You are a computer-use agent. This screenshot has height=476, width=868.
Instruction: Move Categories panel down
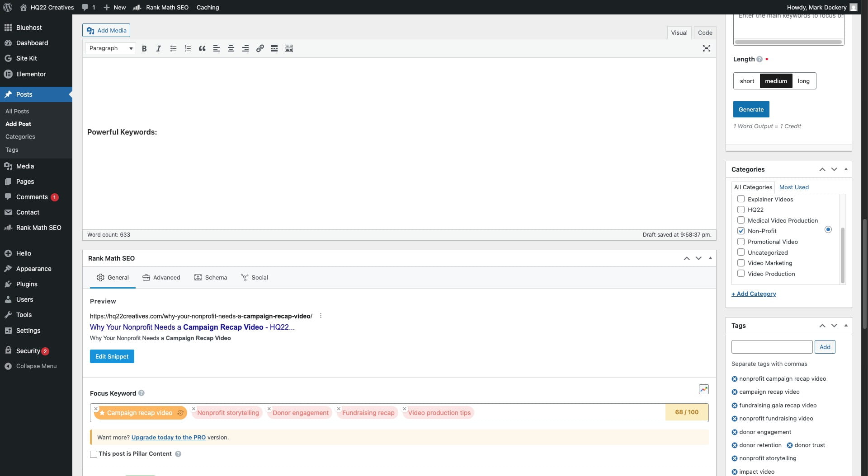point(834,169)
